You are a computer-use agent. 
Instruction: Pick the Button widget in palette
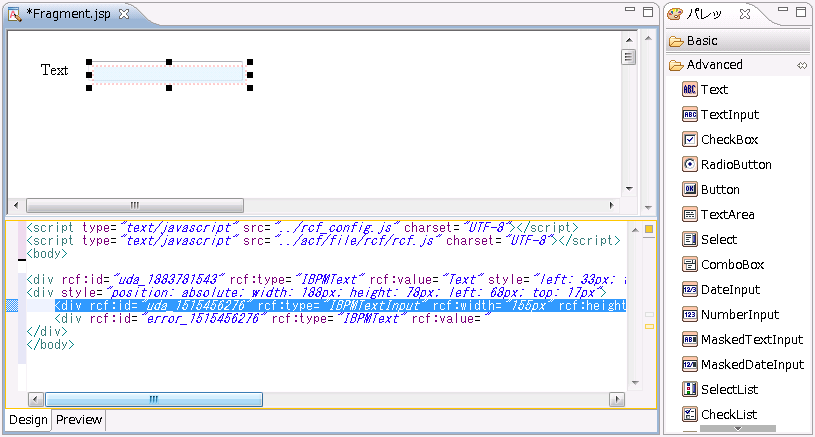click(x=719, y=190)
